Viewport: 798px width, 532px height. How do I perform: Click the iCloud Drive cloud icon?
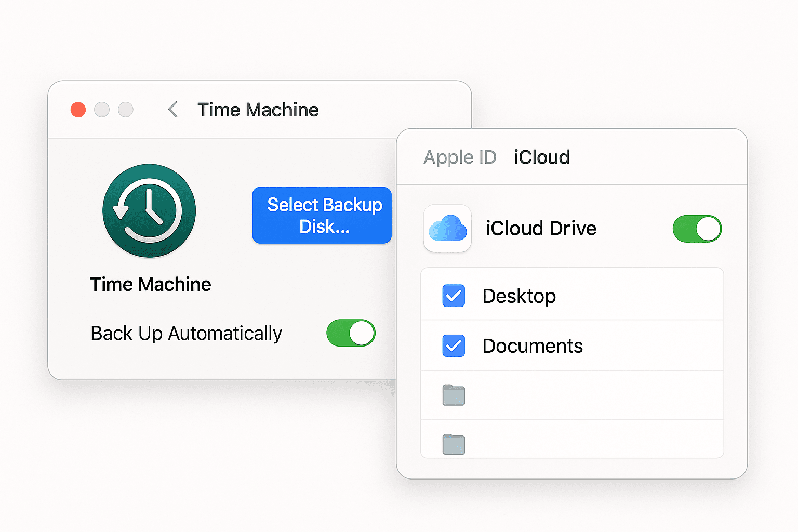(x=447, y=229)
